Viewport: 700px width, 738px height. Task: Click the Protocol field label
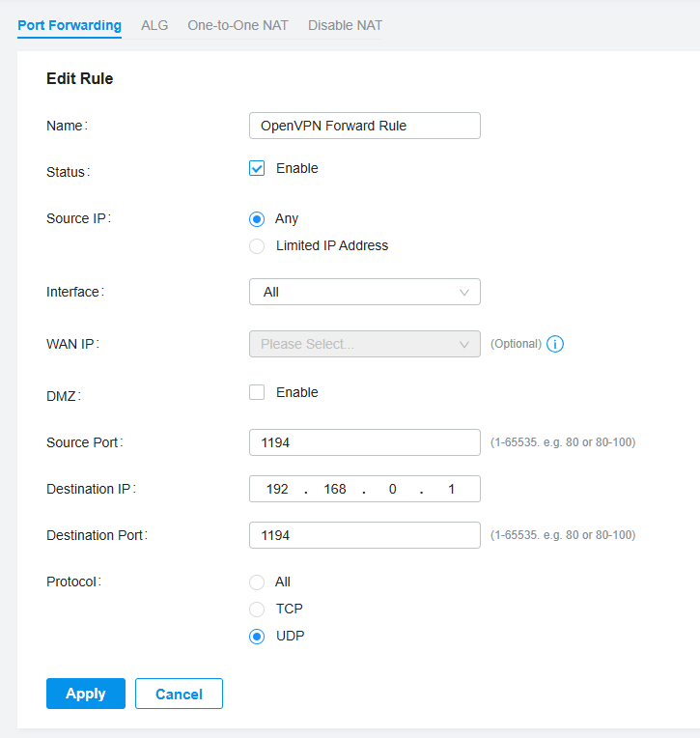pos(73,582)
